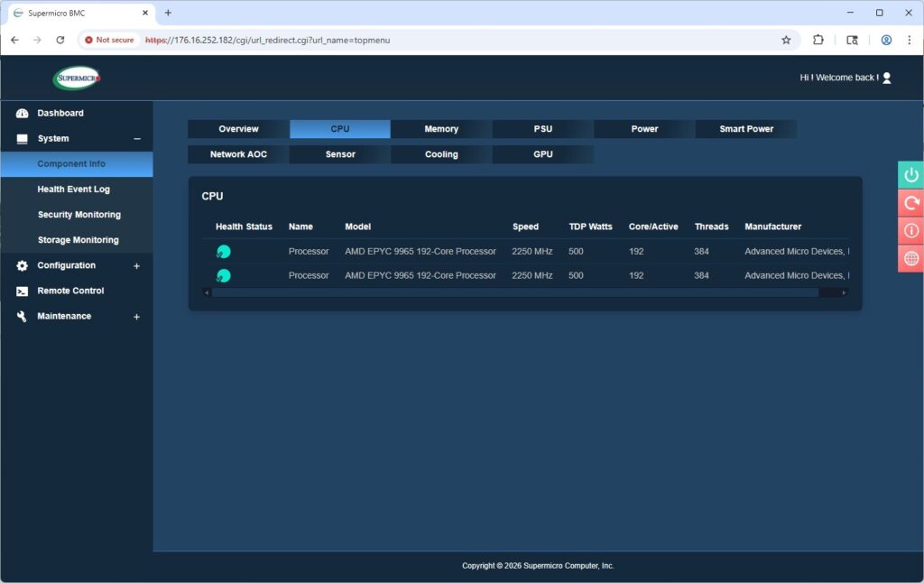924x583 pixels.
Task: Open Remote Control page
Action: (x=70, y=291)
